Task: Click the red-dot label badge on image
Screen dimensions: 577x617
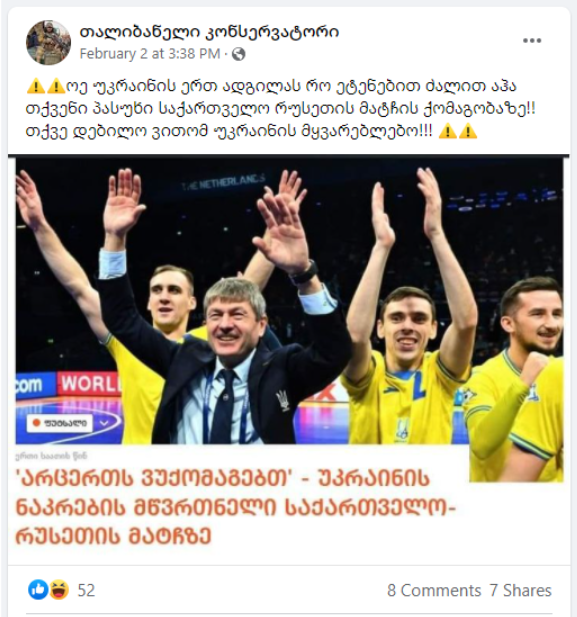Action: (x=60, y=423)
